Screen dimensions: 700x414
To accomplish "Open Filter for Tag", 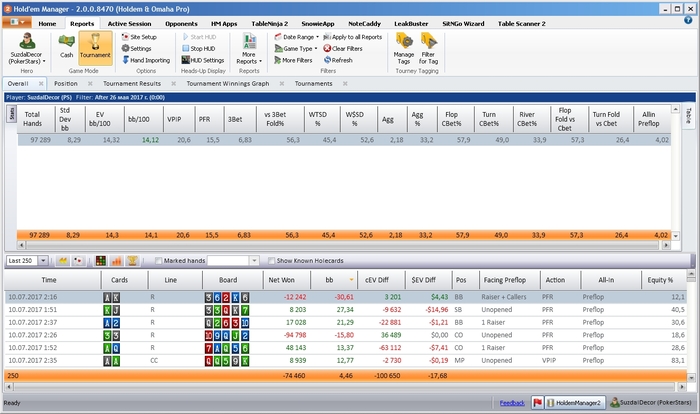I will click(429, 49).
